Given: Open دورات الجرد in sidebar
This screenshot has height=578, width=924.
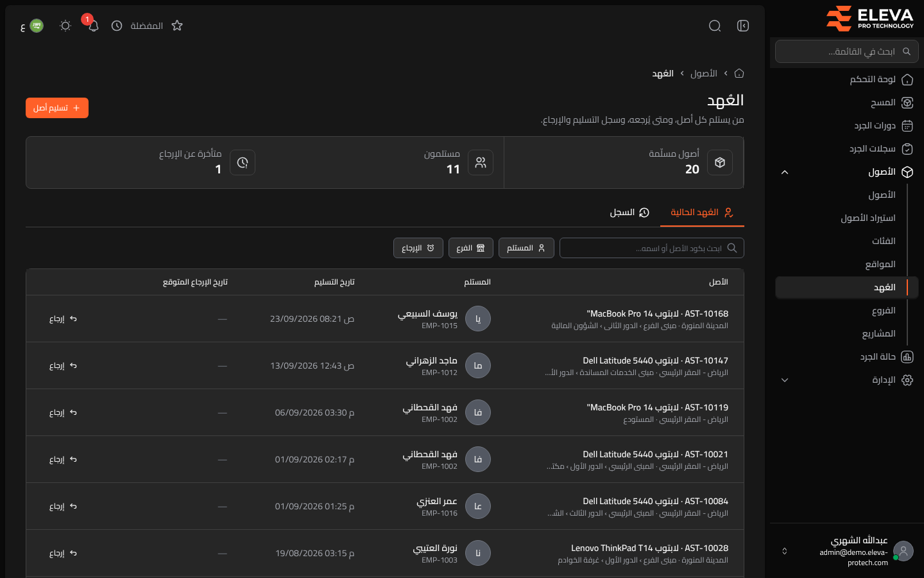Looking at the screenshot, I should pyautogui.click(x=847, y=125).
